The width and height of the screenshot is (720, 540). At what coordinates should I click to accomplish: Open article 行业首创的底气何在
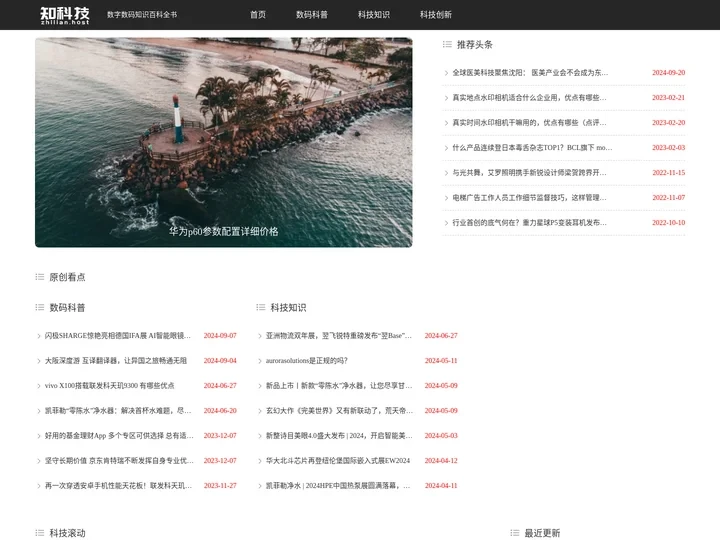click(x=529, y=223)
